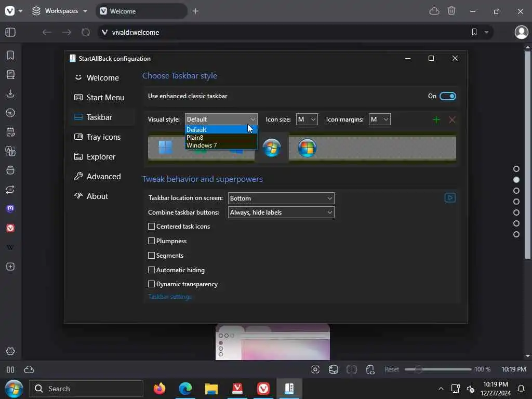Open File Explorer from the taskbar
The height and width of the screenshot is (399, 532).
[x=211, y=389]
